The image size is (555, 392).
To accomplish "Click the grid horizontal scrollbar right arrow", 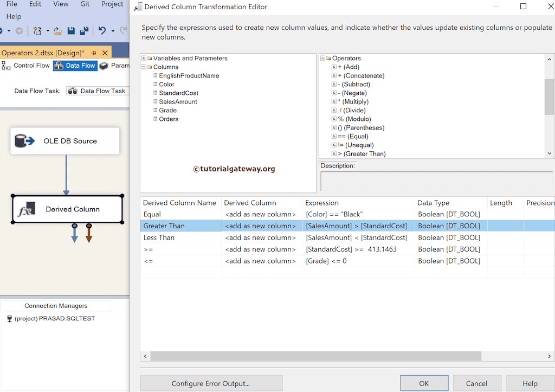I will [x=550, y=356].
